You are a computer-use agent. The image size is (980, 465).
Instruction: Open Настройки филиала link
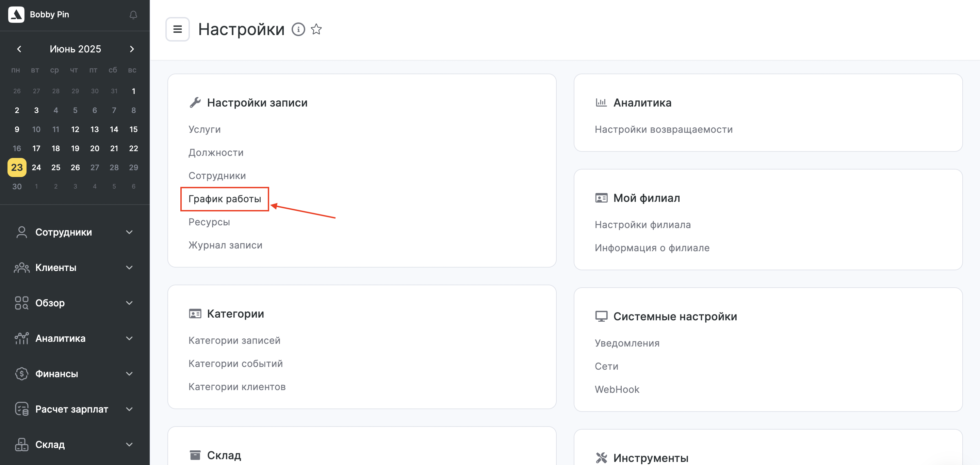[x=642, y=225]
